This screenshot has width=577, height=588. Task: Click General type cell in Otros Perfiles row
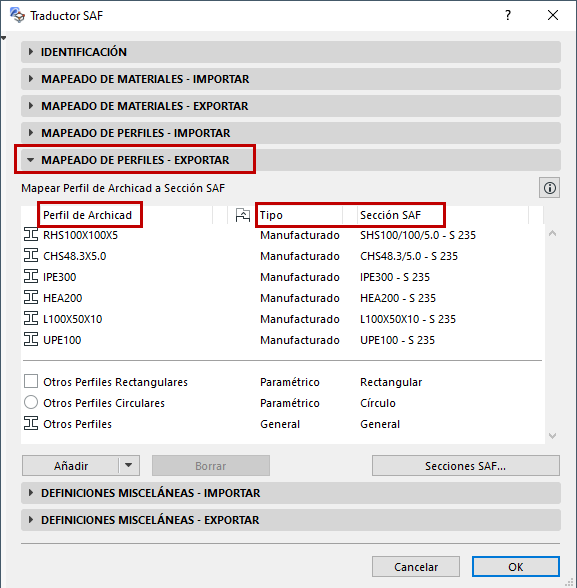coord(280,424)
